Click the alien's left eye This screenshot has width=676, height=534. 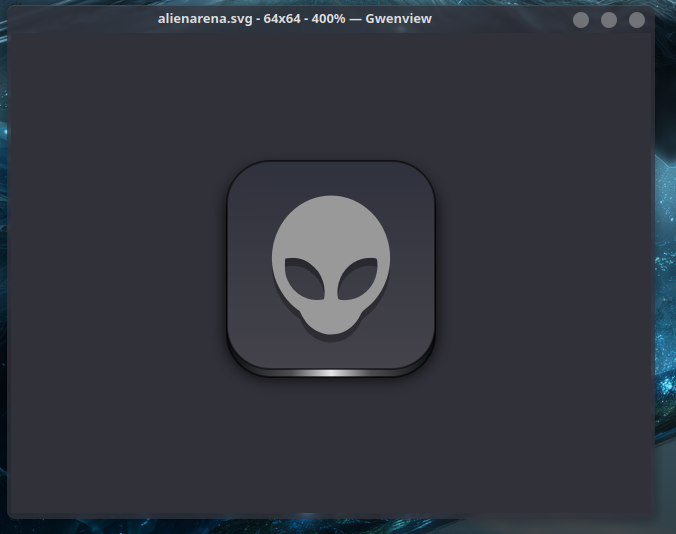pyautogui.click(x=303, y=277)
